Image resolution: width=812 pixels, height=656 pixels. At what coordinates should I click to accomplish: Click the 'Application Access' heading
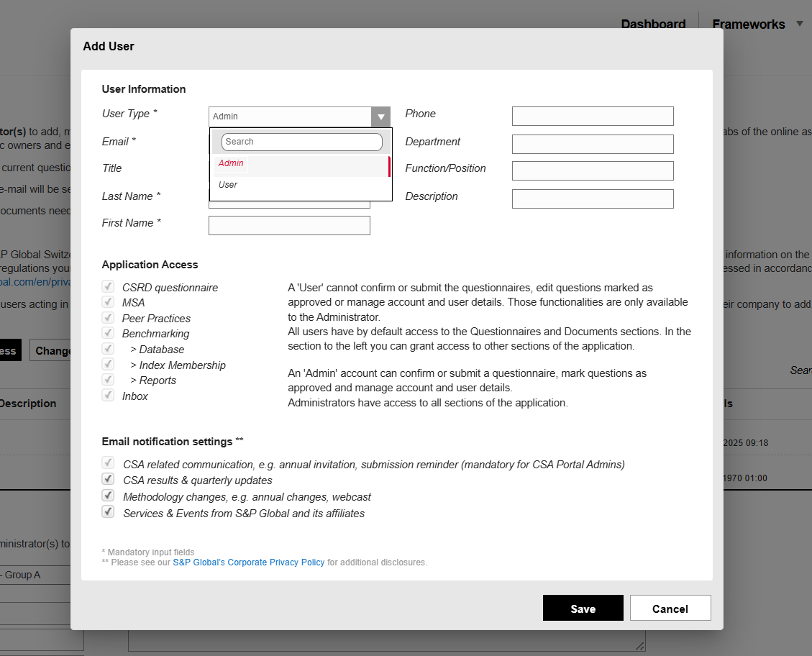click(150, 265)
